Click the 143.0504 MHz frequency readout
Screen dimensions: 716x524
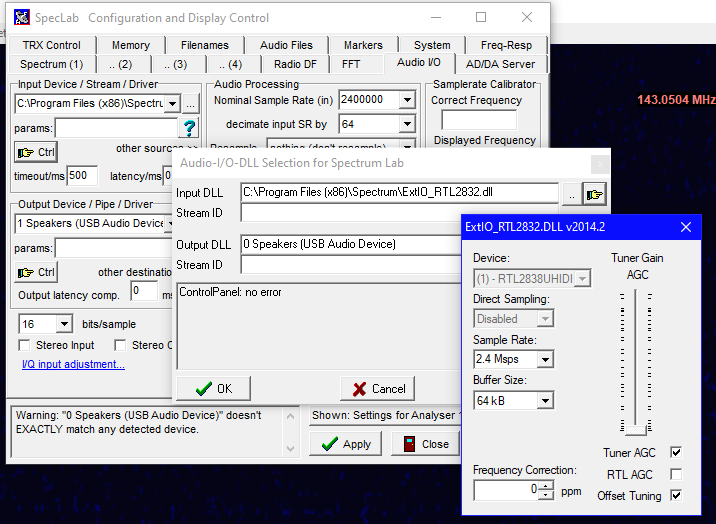(676, 100)
